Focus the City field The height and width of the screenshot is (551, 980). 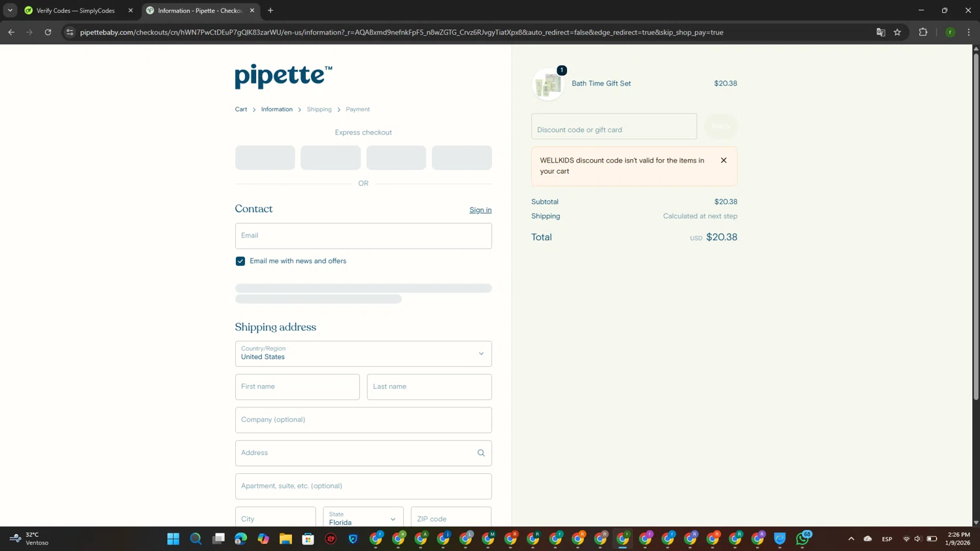(275, 518)
